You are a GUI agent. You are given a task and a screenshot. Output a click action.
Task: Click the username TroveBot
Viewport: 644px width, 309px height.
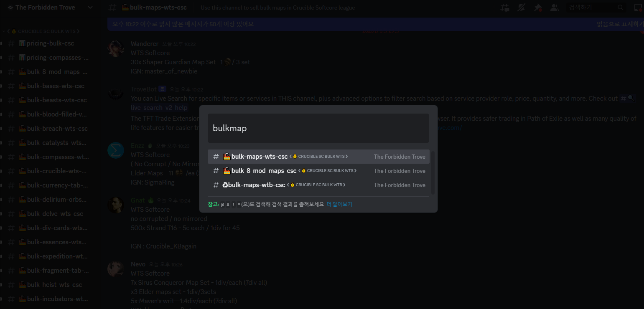coord(143,89)
